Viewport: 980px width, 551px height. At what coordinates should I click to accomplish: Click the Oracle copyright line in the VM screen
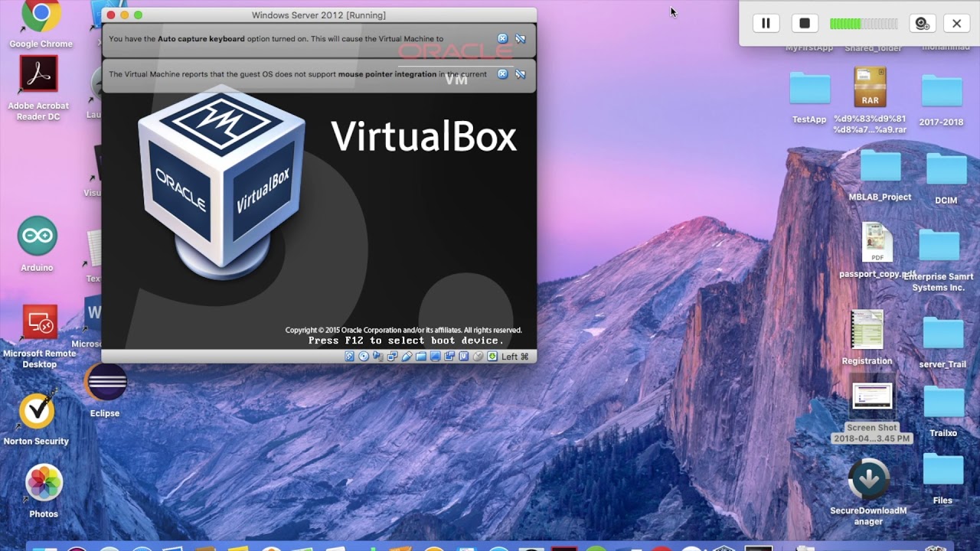403,330
